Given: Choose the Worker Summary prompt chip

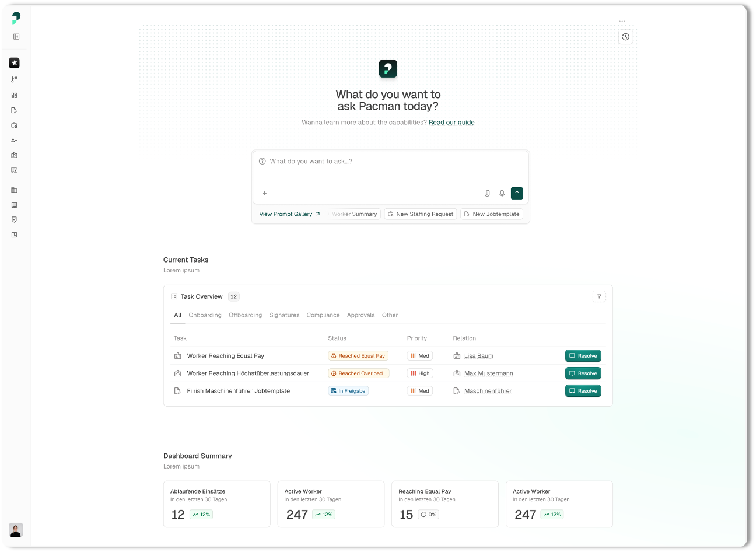Looking at the screenshot, I should point(355,214).
